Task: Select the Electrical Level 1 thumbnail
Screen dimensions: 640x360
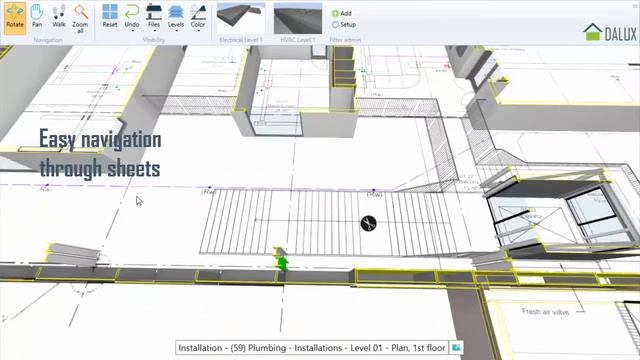Action: [241, 19]
